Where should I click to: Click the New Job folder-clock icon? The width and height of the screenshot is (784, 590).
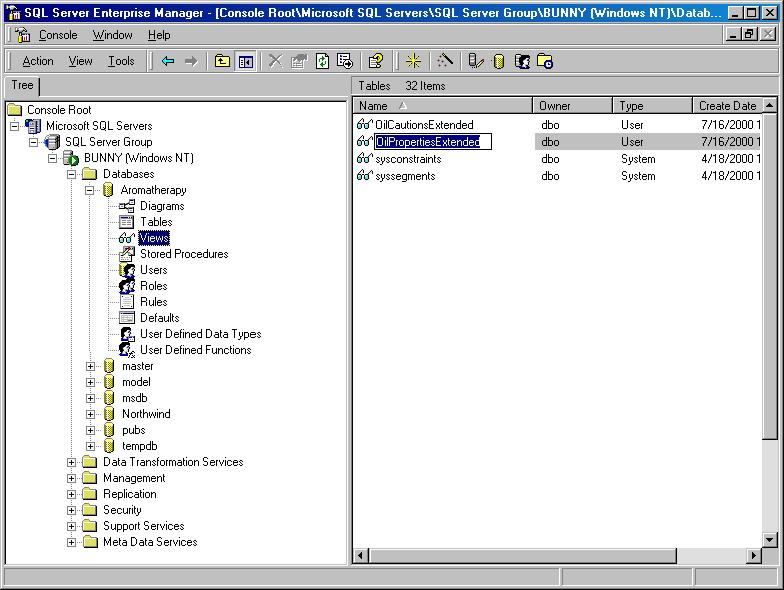click(545, 62)
